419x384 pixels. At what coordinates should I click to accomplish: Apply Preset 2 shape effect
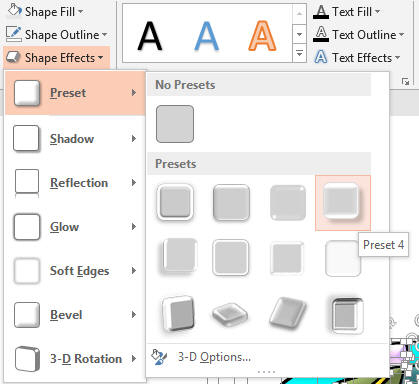[231, 202]
